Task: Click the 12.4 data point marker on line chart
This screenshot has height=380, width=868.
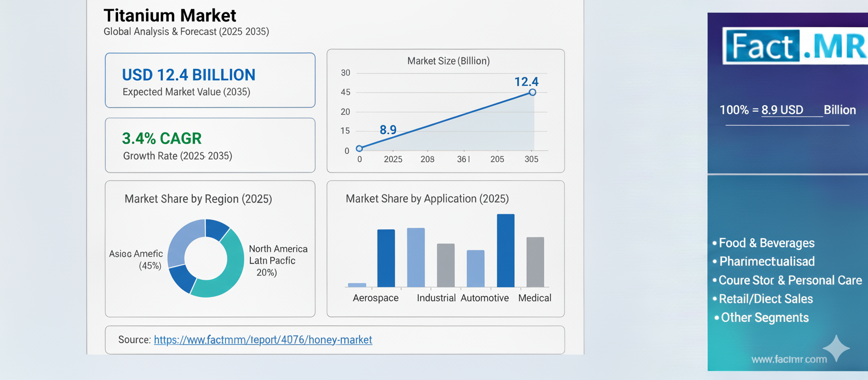Action: point(532,92)
